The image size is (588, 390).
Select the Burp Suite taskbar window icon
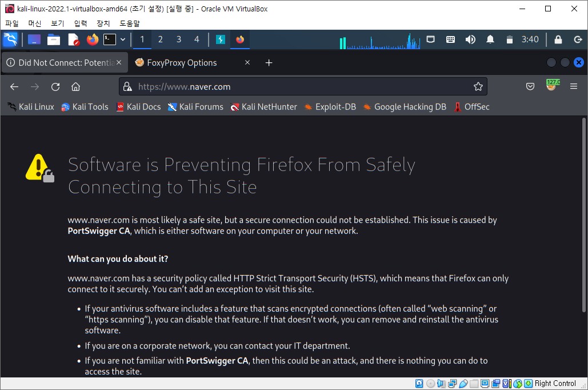tap(221, 39)
